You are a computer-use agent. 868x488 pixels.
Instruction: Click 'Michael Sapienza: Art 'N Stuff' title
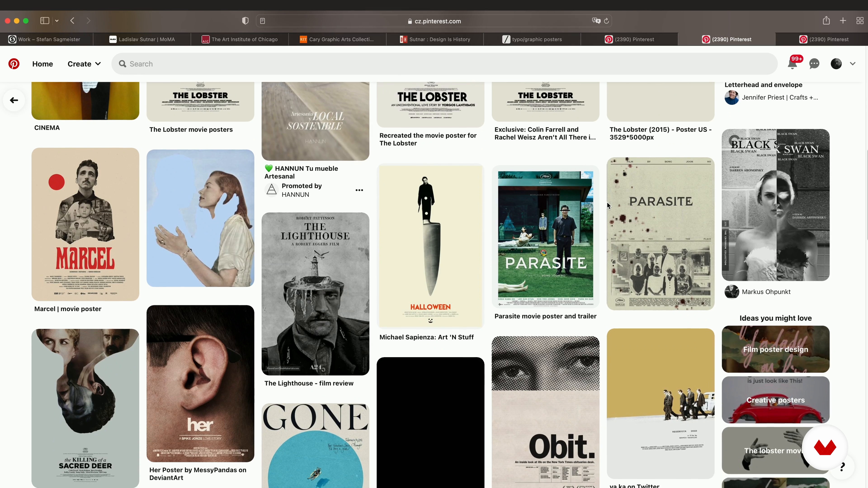pos(427,337)
